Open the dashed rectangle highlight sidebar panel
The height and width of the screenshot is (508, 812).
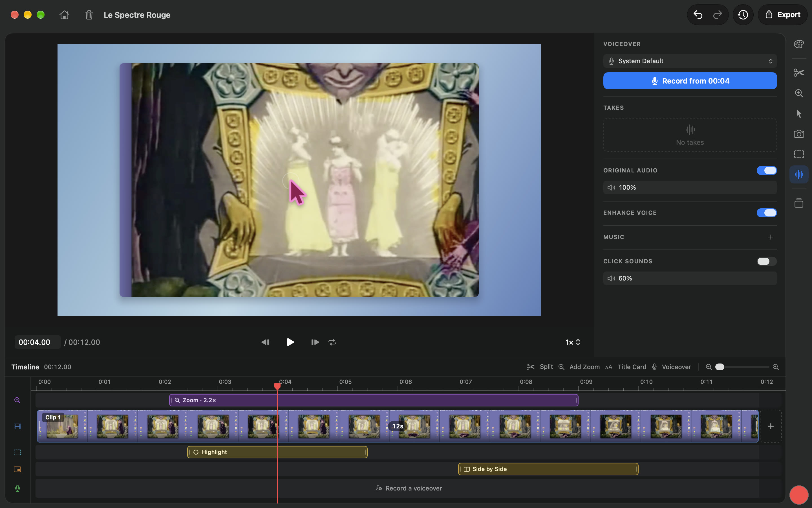pos(799,154)
